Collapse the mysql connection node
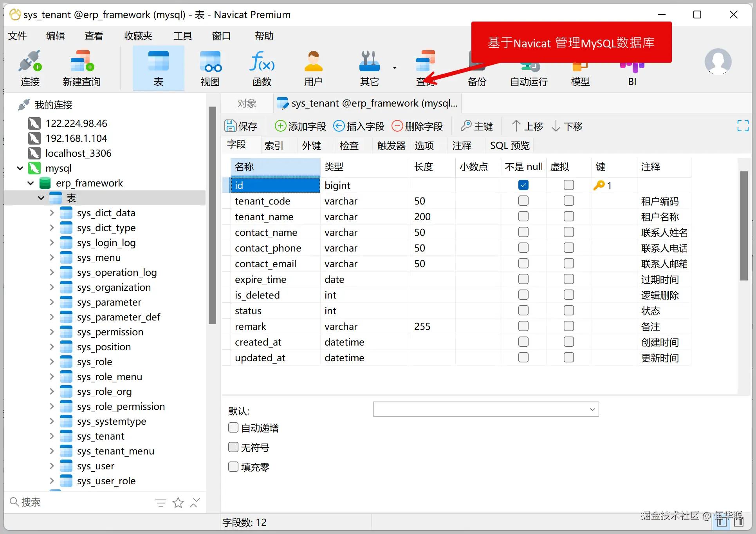 pos(20,168)
